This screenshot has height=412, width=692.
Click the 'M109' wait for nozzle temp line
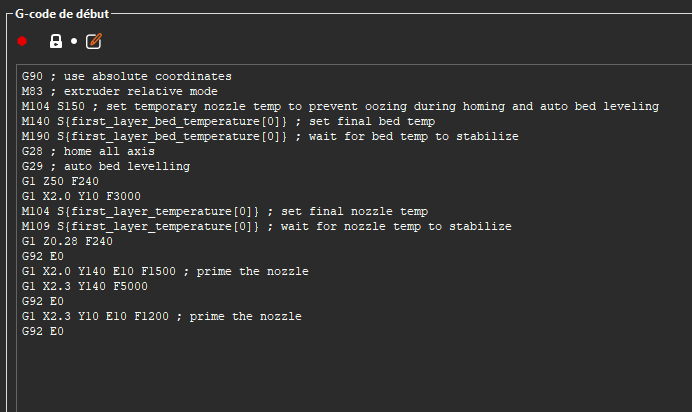[267, 226]
